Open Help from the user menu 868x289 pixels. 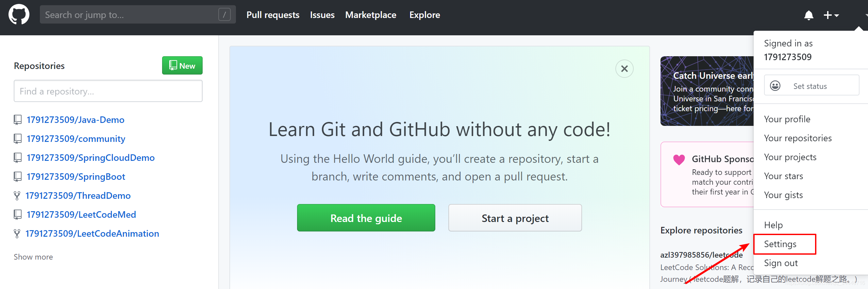coord(773,225)
